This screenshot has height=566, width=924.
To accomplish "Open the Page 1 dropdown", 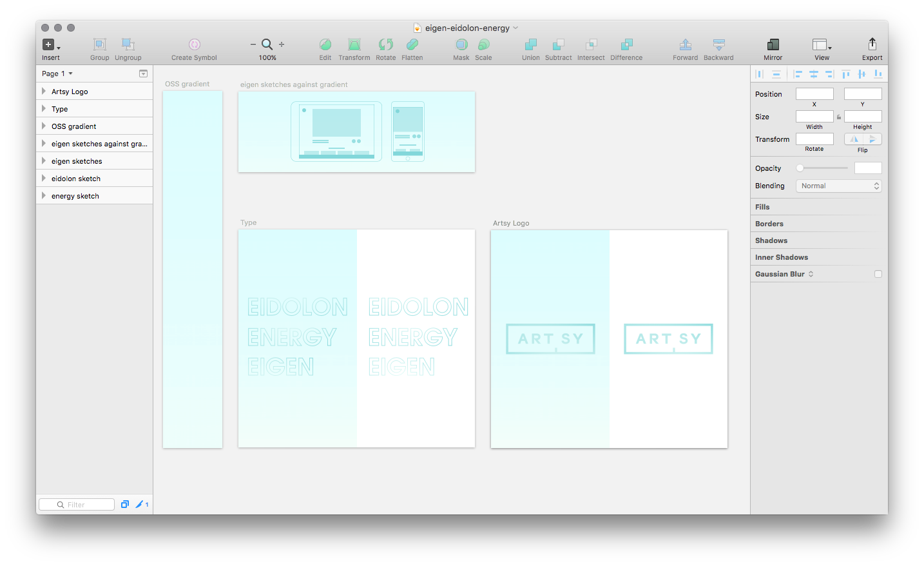I will 57,73.
